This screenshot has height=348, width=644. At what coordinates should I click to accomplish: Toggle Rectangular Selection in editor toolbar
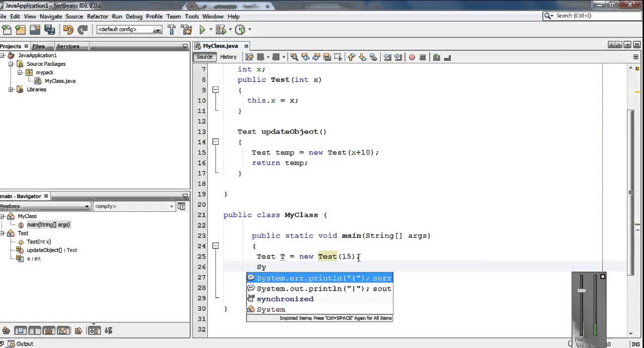[338, 57]
